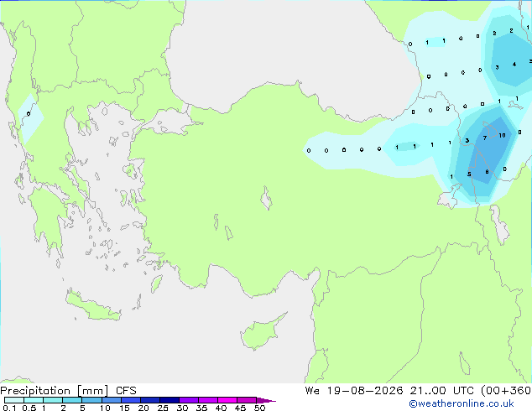
Task: Click legend tick label "20"
Action: (143, 408)
